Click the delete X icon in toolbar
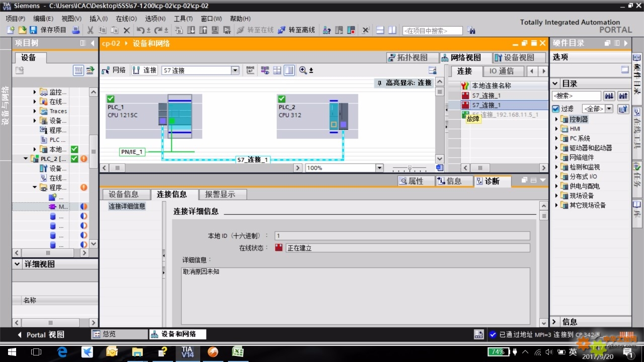The width and height of the screenshot is (644, 362). (127, 30)
